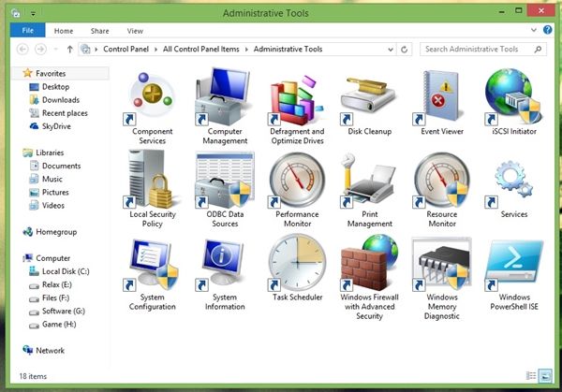Click the refresh button in address bar
Screen dimensions: 562x392
tap(405, 50)
